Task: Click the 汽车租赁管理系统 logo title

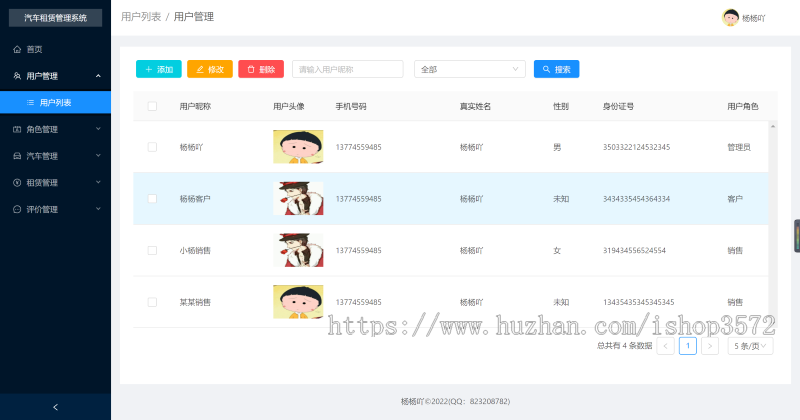Action: (55, 18)
